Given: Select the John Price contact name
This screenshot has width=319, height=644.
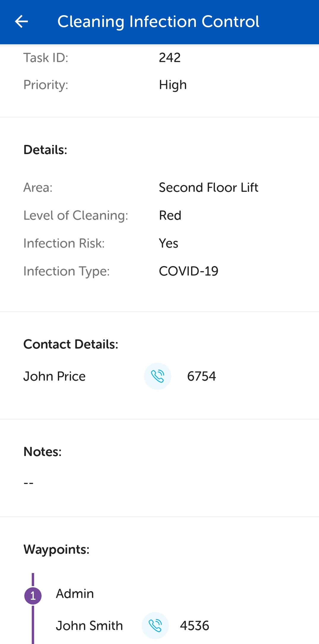Looking at the screenshot, I should pos(55,376).
